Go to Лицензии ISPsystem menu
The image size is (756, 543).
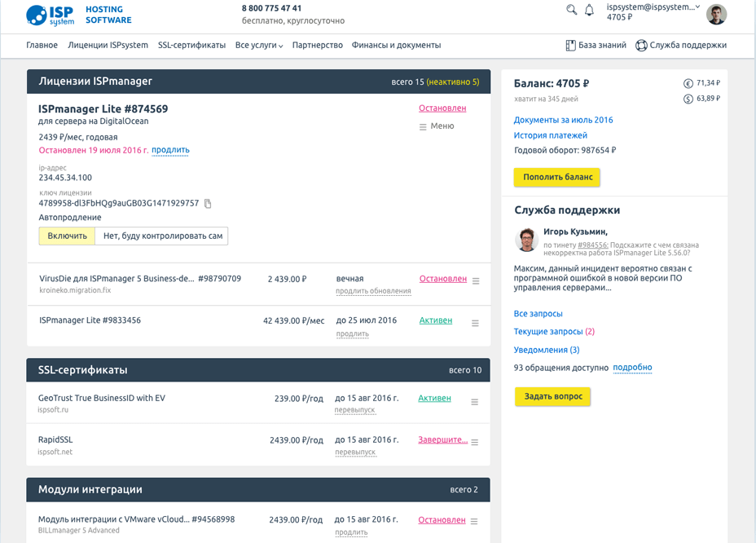tap(108, 45)
